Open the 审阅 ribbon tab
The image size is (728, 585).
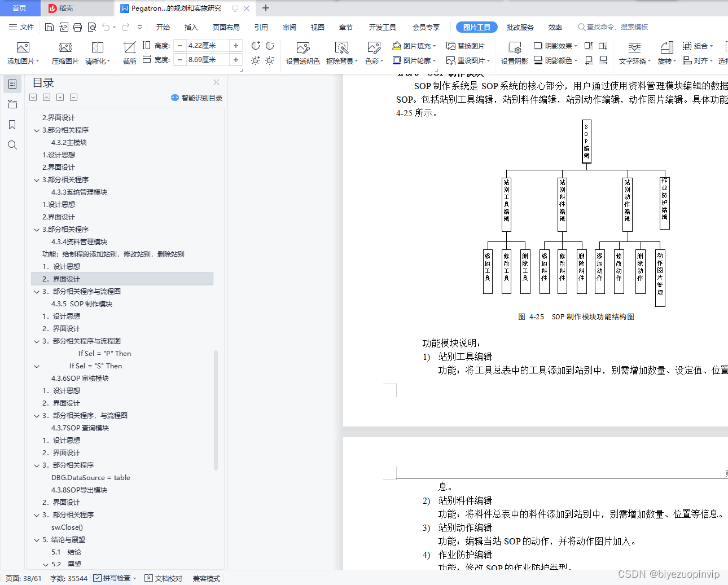[289, 27]
